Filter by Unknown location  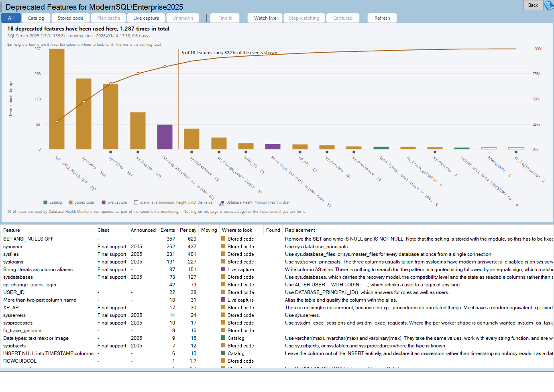click(x=183, y=18)
